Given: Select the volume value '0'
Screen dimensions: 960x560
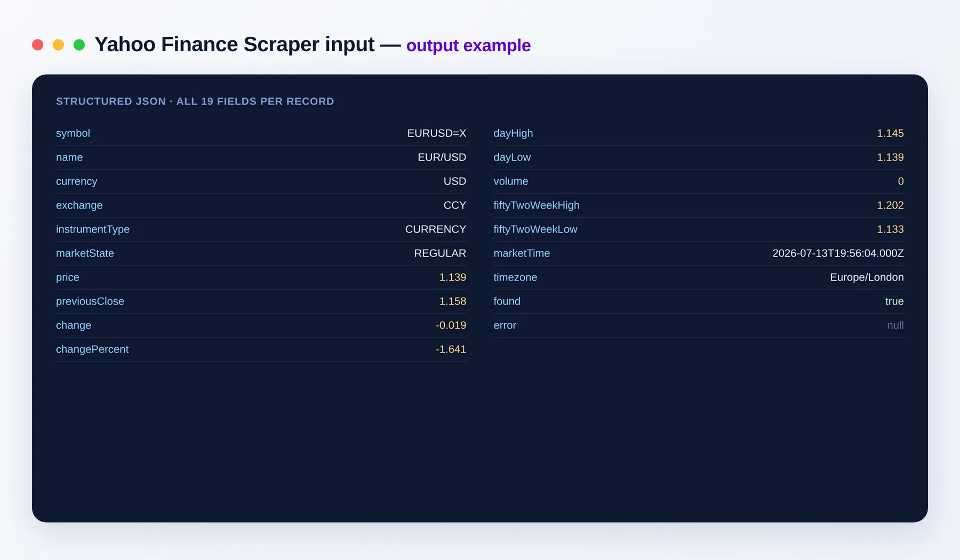Looking at the screenshot, I should pyautogui.click(x=901, y=181).
